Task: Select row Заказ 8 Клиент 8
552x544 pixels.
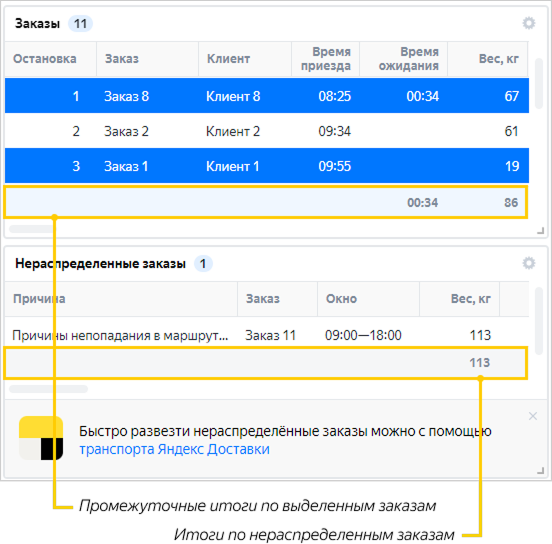Action: (x=266, y=96)
